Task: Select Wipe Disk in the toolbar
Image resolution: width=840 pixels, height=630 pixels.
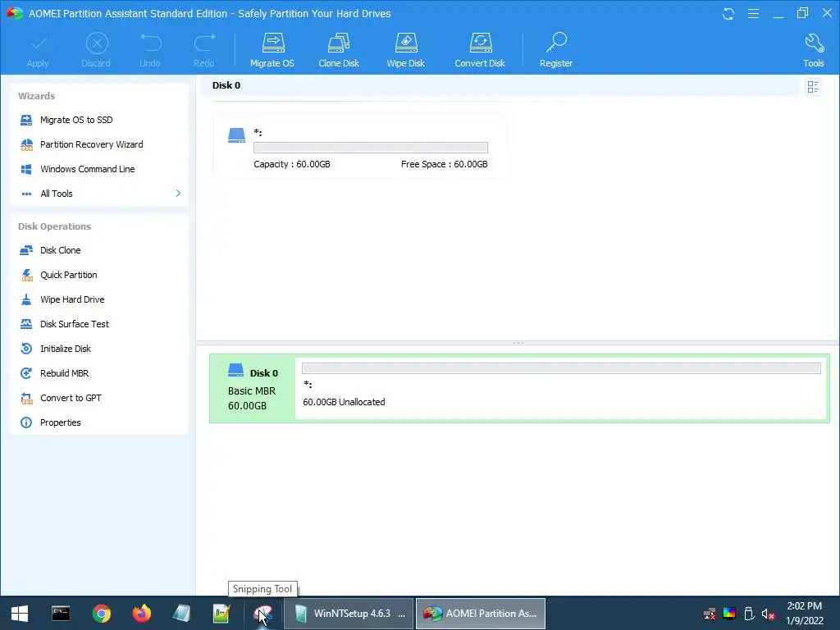Action: [x=405, y=50]
